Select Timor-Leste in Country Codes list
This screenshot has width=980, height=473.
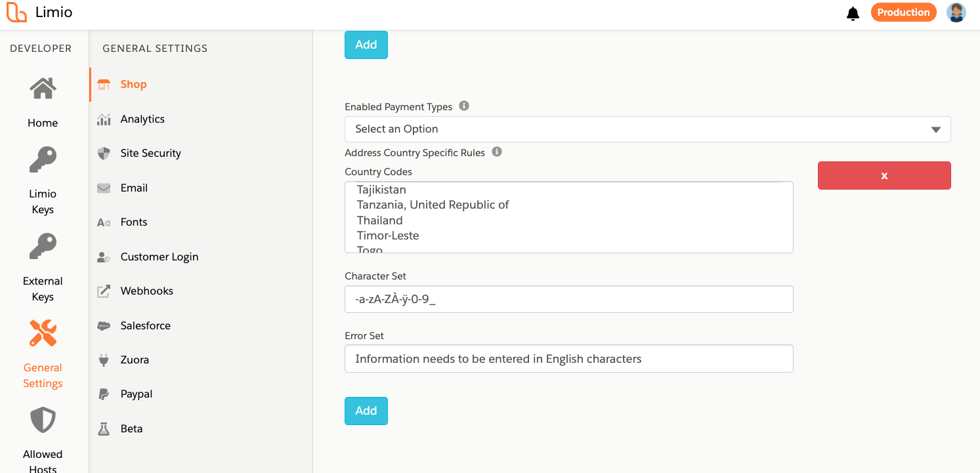coord(388,236)
